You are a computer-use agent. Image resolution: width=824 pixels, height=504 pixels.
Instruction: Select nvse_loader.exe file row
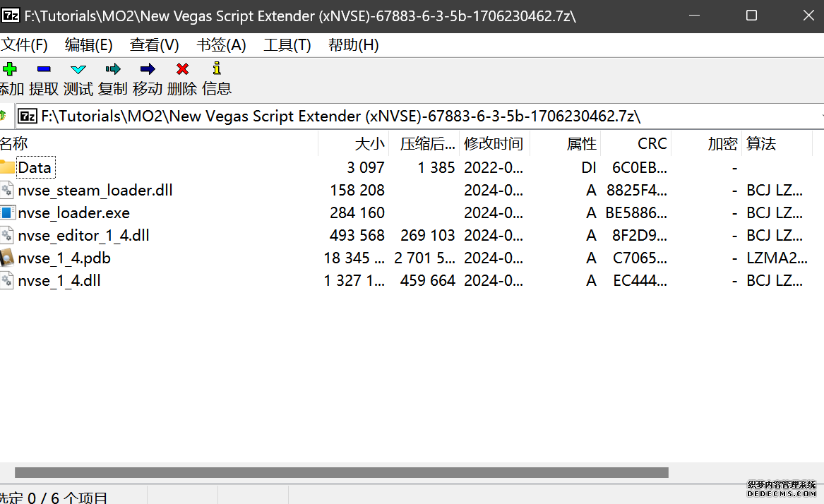click(x=73, y=213)
